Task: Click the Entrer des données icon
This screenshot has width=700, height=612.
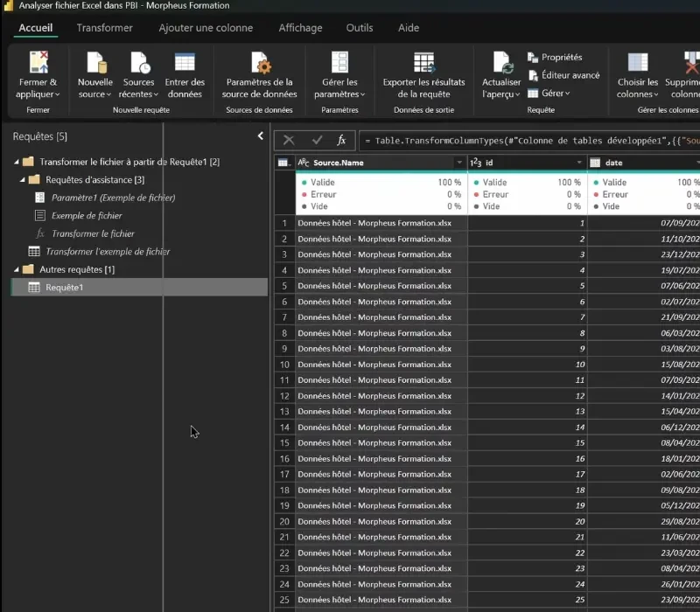Action: point(185,62)
